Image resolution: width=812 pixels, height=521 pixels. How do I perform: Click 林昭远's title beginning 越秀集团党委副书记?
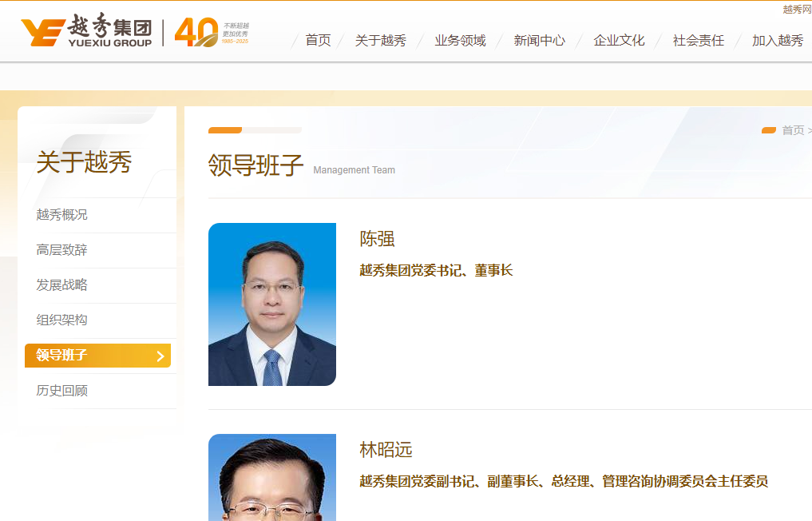pos(564,481)
